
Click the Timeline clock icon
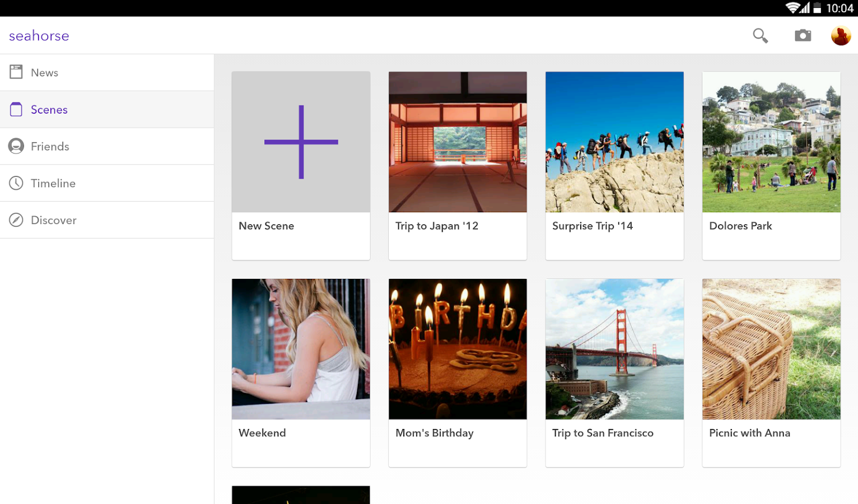[16, 183]
